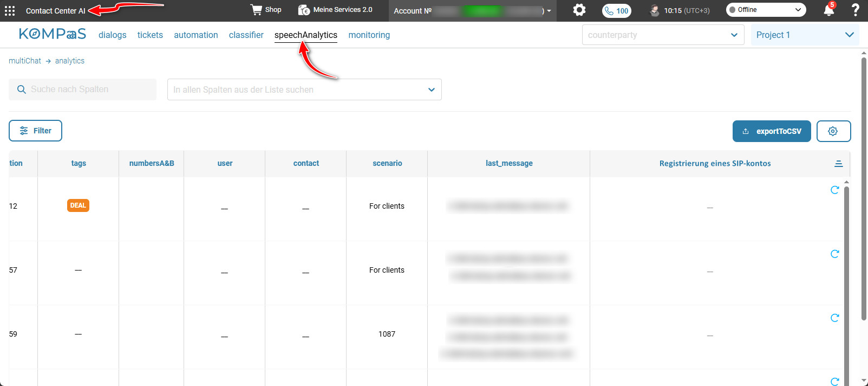The image size is (868, 386).
Task: Open the settings gear in top bar
Action: click(x=579, y=10)
